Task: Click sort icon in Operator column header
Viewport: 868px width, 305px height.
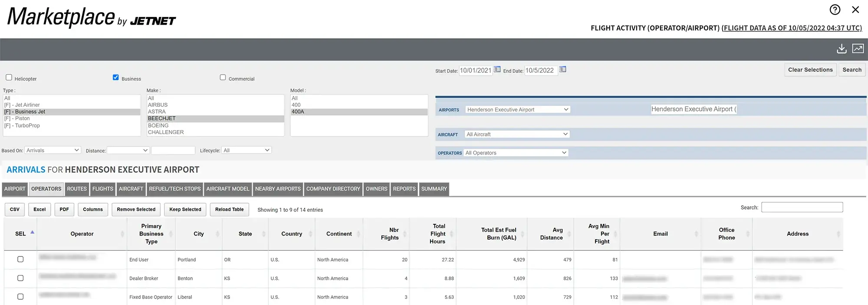Action: coord(122,234)
